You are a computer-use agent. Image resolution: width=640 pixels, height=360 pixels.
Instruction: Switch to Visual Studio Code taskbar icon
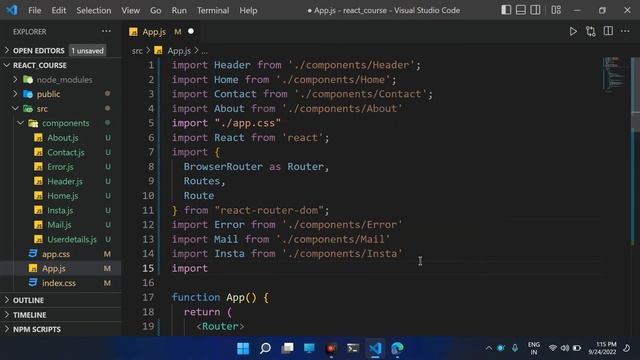pyautogui.click(x=375, y=348)
